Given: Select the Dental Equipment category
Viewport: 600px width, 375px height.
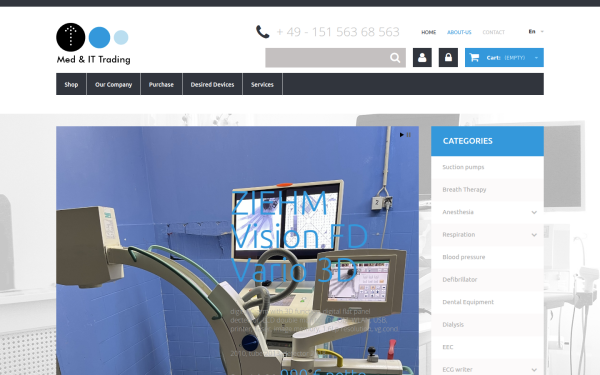Looking at the screenshot, I should (487, 302).
